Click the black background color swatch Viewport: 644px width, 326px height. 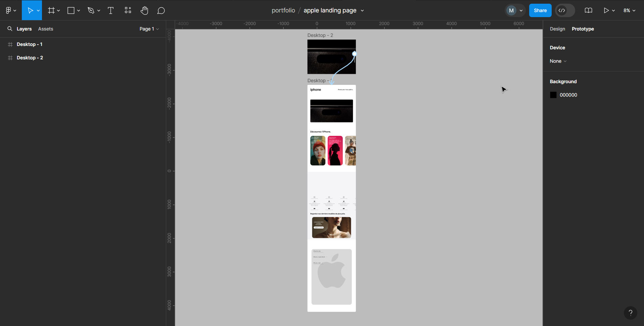point(553,95)
